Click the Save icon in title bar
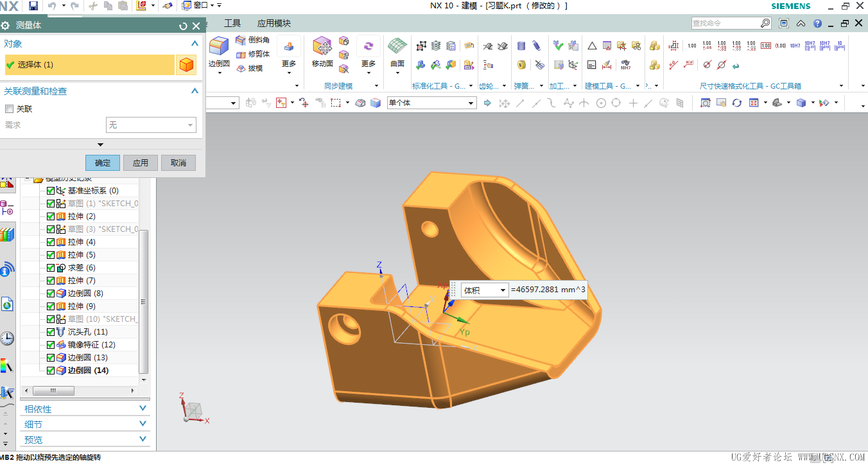This screenshot has height=465, width=868. pyautogui.click(x=33, y=6)
